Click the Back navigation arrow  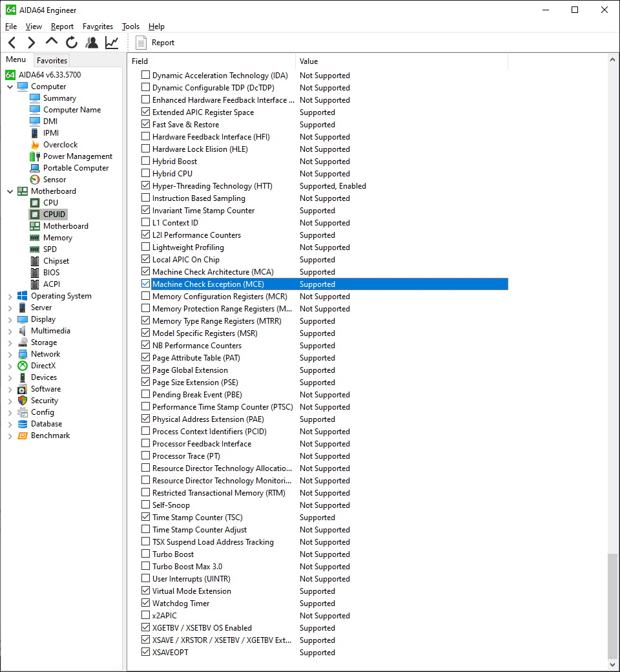point(12,43)
